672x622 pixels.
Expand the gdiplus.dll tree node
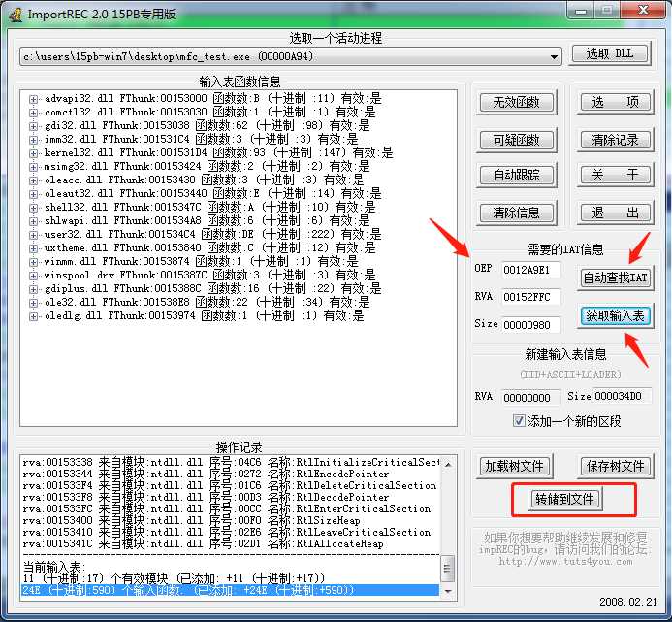[33, 289]
